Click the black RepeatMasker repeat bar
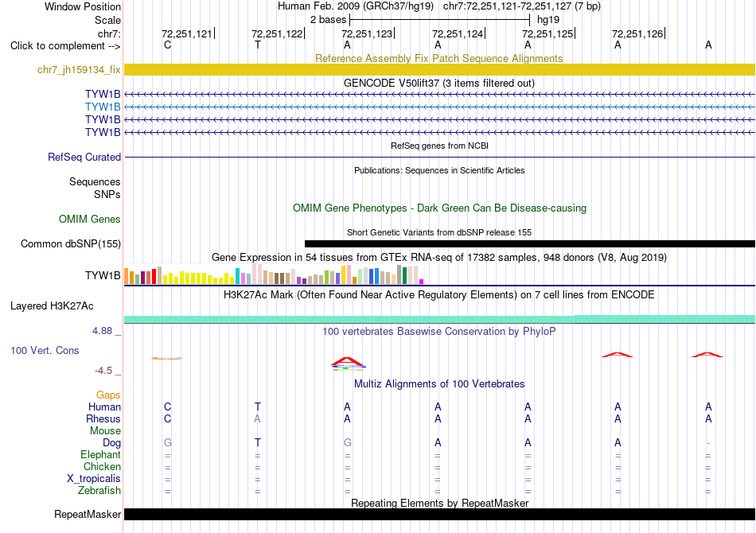The width and height of the screenshot is (756, 533). [439, 514]
